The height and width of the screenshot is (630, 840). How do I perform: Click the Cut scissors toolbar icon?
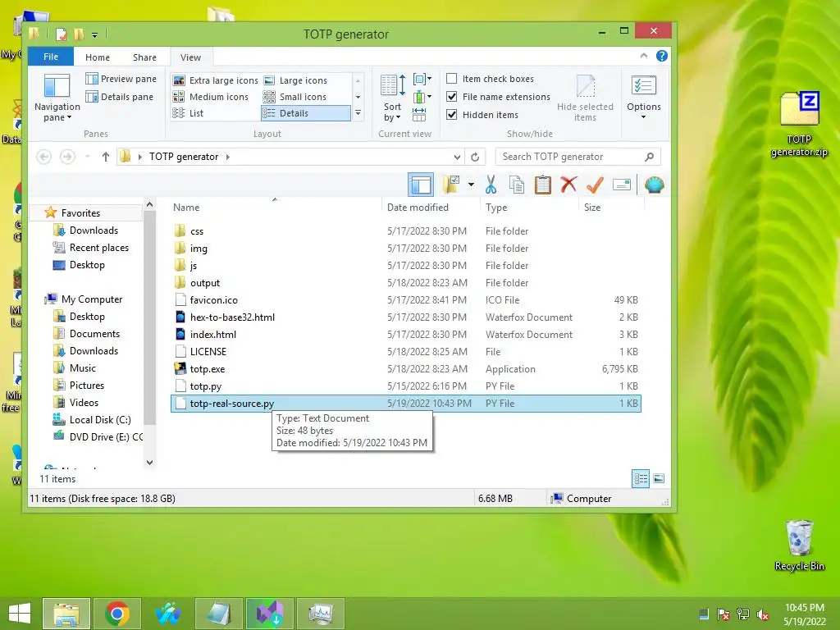(x=491, y=185)
